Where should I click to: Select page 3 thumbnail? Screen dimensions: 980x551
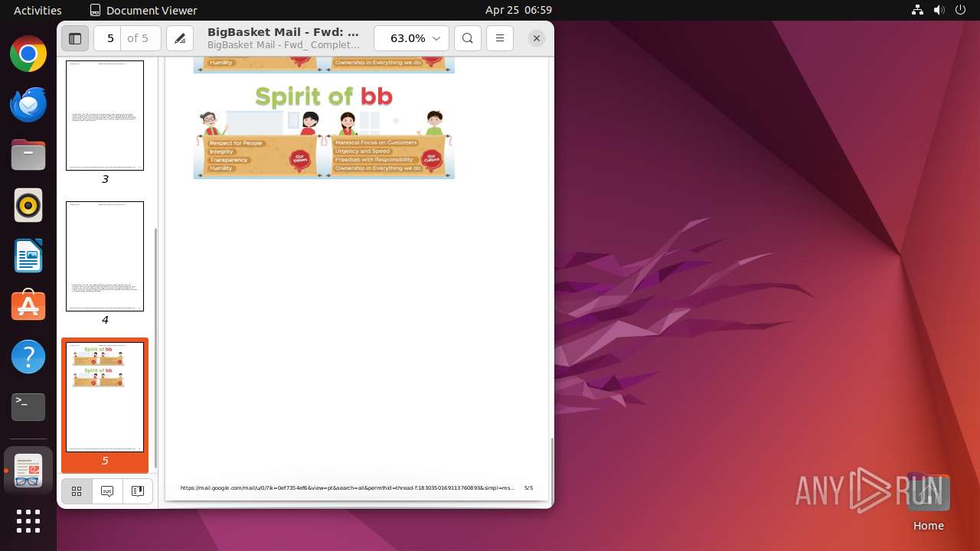[x=105, y=116]
